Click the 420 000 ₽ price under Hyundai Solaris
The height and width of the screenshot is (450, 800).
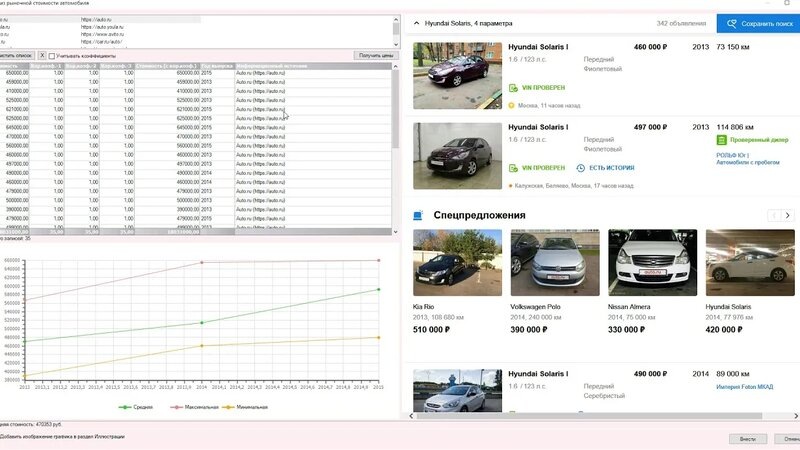click(724, 330)
